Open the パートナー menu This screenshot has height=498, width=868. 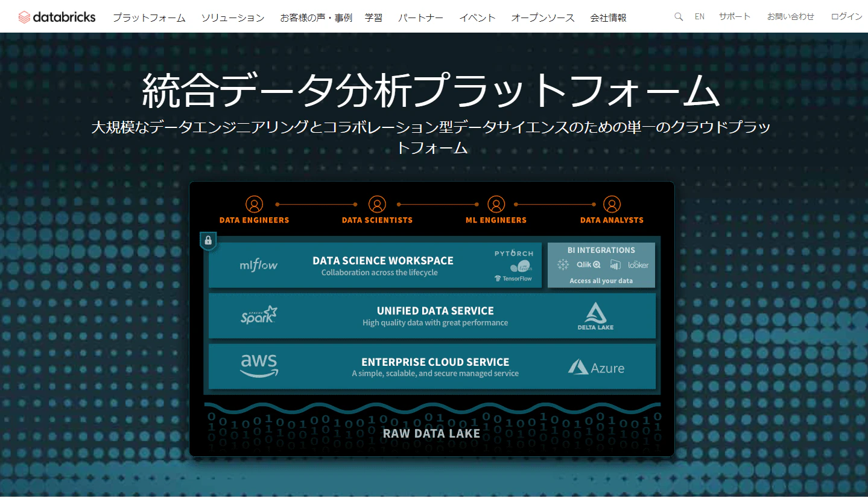[x=421, y=18]
